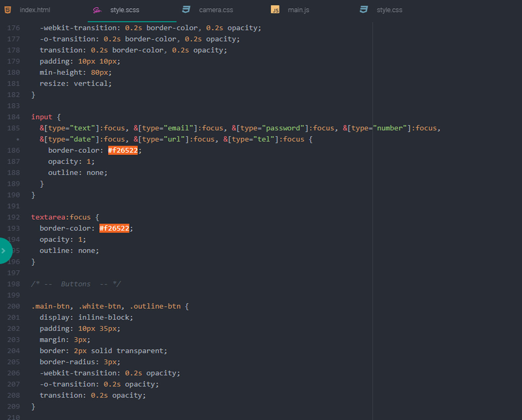522x420 pixels.
Task: Place the cursor on the resize: vertical line
Action: [76, 84]
